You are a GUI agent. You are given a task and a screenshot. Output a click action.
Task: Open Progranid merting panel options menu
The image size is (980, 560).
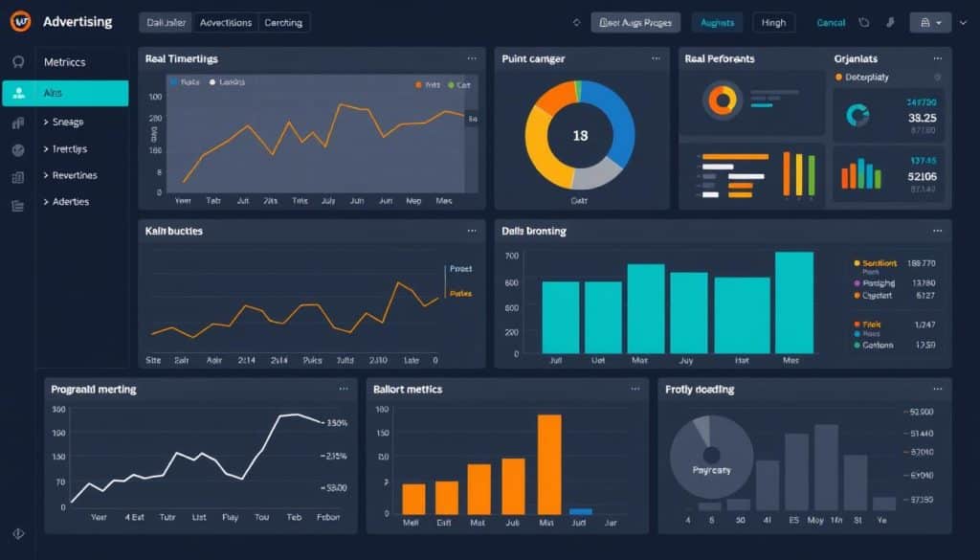pyautogui.click(x=344, y=389)
